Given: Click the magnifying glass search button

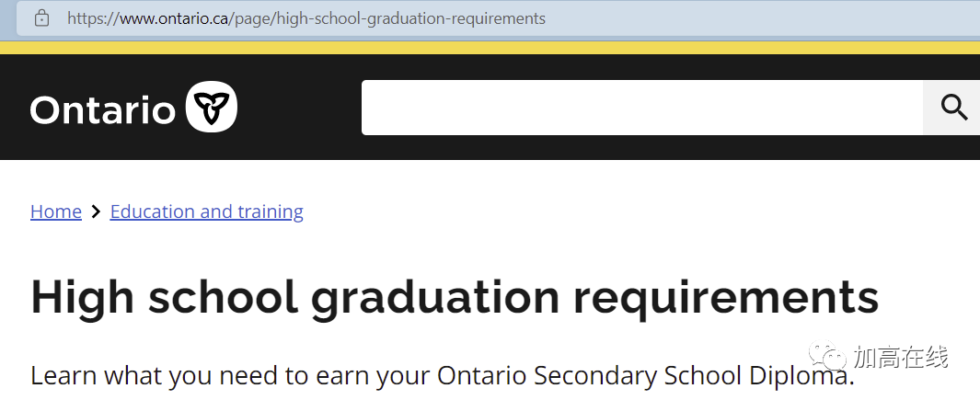Looking at the screenshot, I should pyautogui.click(x=953, y=108).
